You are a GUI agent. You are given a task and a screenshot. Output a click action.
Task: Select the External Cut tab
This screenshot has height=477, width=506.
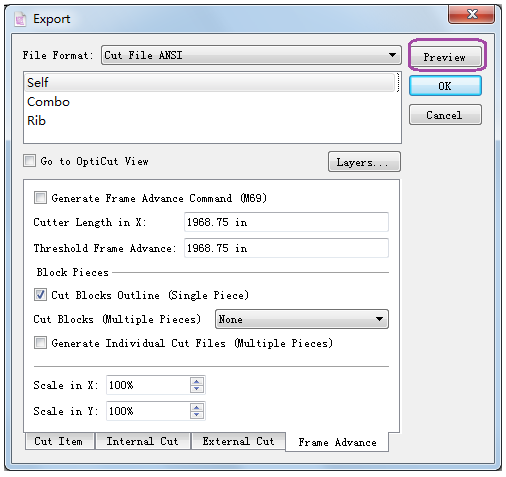[x=238, y=441]
